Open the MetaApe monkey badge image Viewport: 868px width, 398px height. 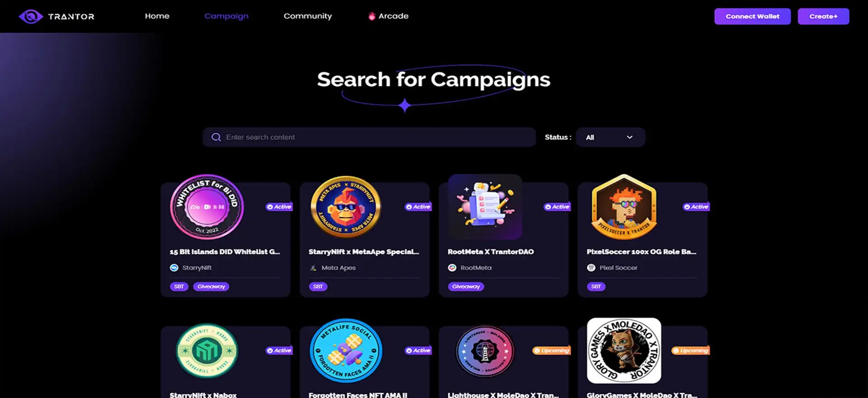tap(346, 207)
